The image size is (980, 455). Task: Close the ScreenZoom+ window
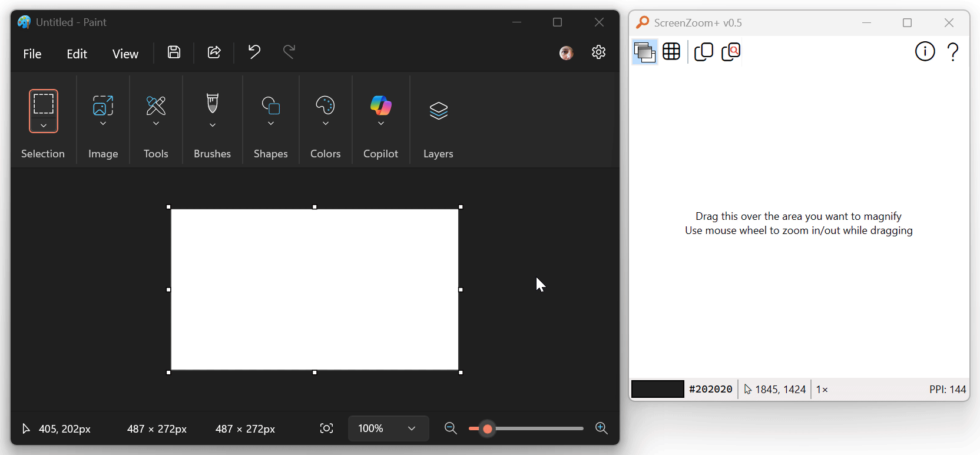tap(949, 22)
